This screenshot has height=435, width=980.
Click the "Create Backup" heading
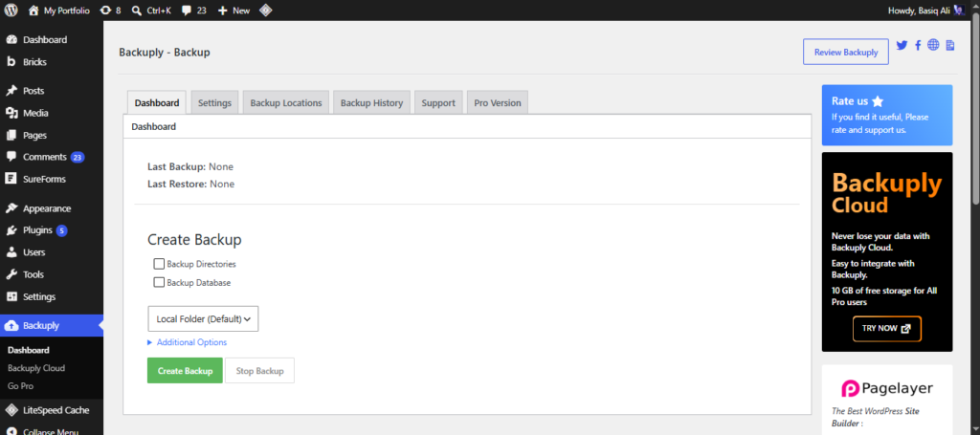[x=194, y=240]
